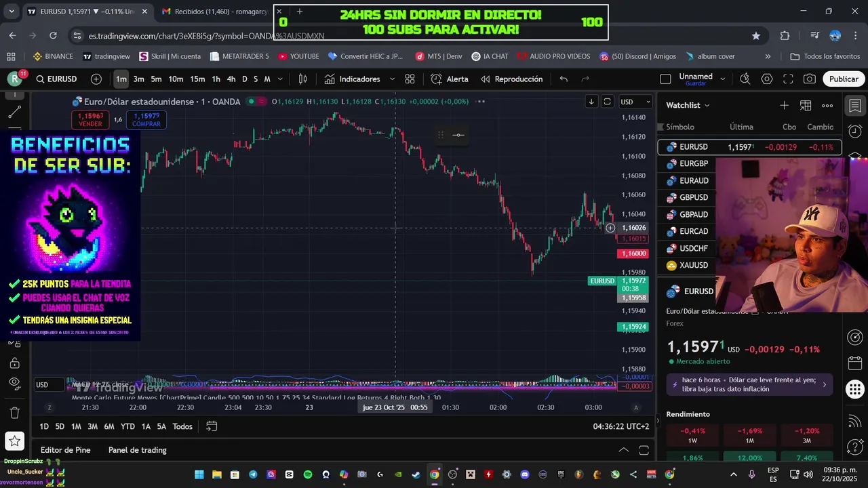Select the 15m timeframe
The image size is (868, 488).
point(197,79)
